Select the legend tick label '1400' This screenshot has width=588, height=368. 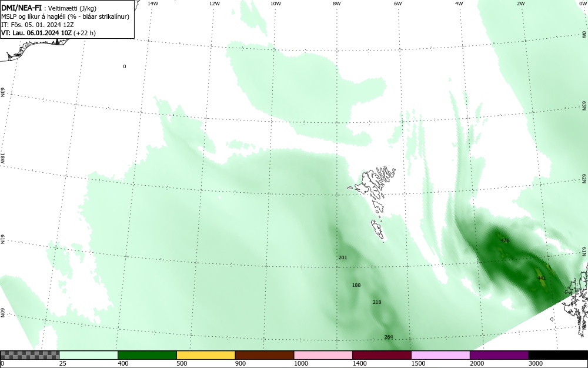360,363
